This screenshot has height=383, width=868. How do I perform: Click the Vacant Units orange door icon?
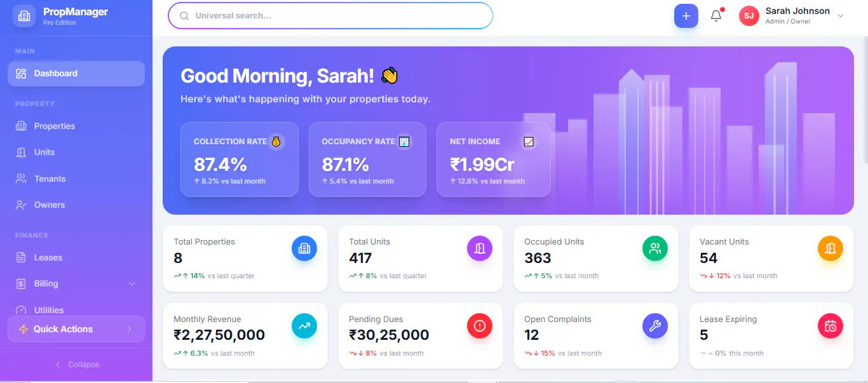coord(831,248)
